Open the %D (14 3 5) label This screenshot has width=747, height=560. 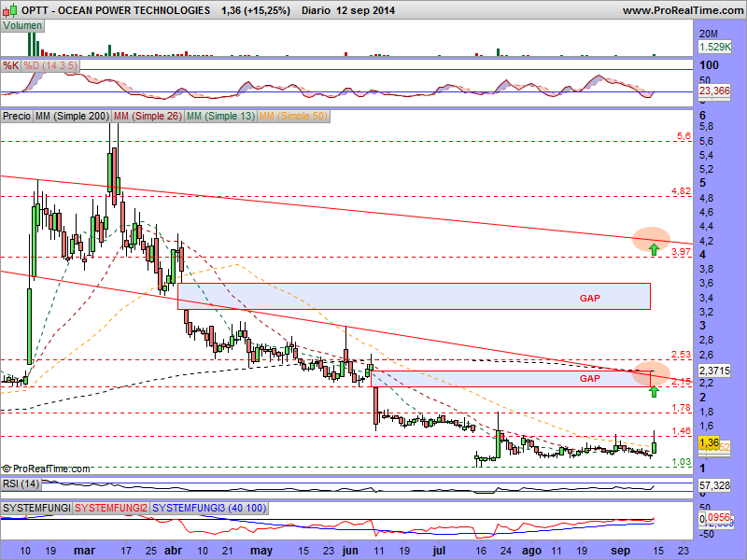pyautogui.click(x=50, y=65)
